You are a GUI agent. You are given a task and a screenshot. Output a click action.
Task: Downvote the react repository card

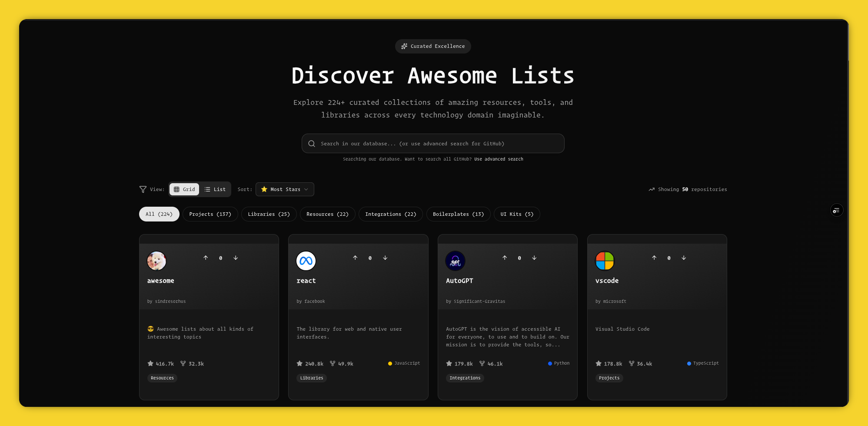point(385,258)
